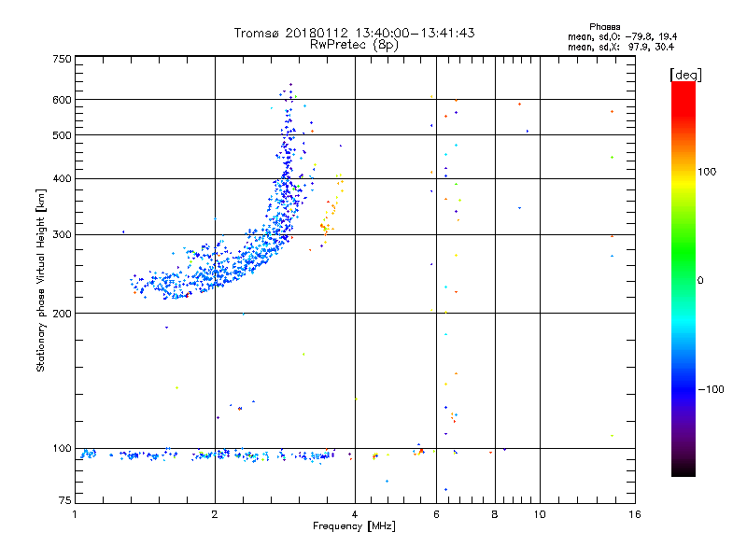Click the black bottom of the colorbar
Screen dimensions: 747x560
pyautogui.click(x=684, y=469)
